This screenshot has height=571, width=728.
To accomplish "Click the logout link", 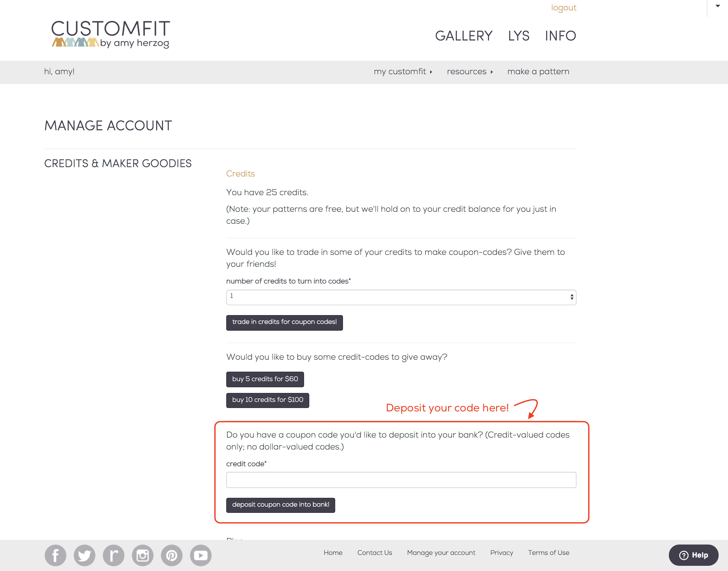I will pyautogui.click(x=564, y=8).
